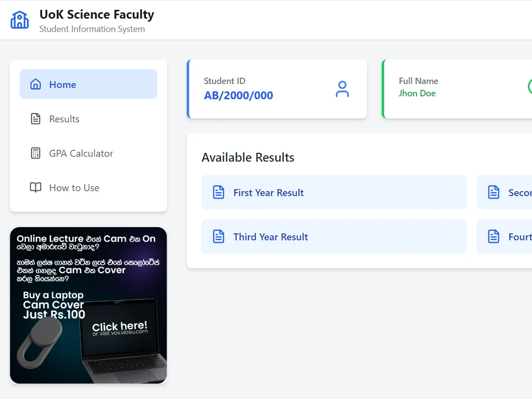Click the house icon beside Home
532x399 pixels.
tap(35, 84)
